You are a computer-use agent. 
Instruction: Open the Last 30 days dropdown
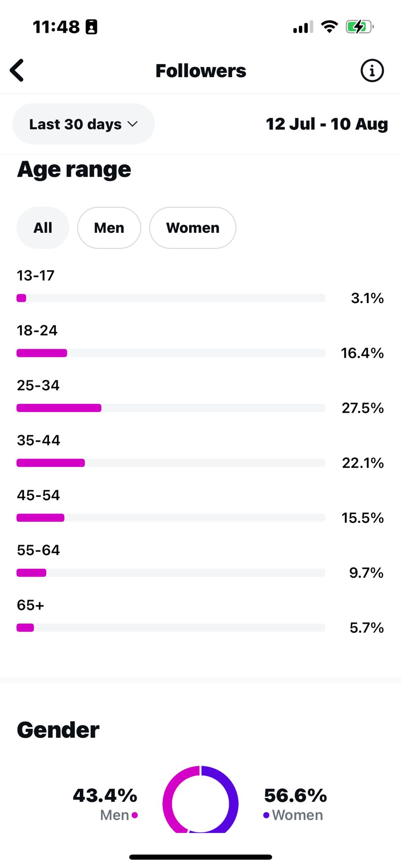pyautogui.click(x=84, y=124)
